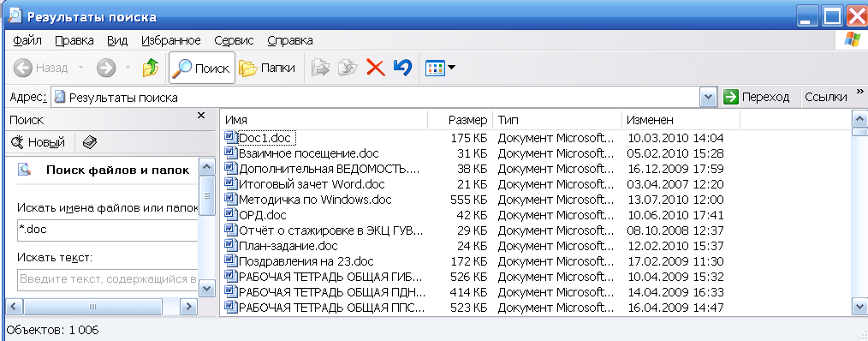
Task: Select Поздравления на 23.doc icon
Action: point(230,260)
